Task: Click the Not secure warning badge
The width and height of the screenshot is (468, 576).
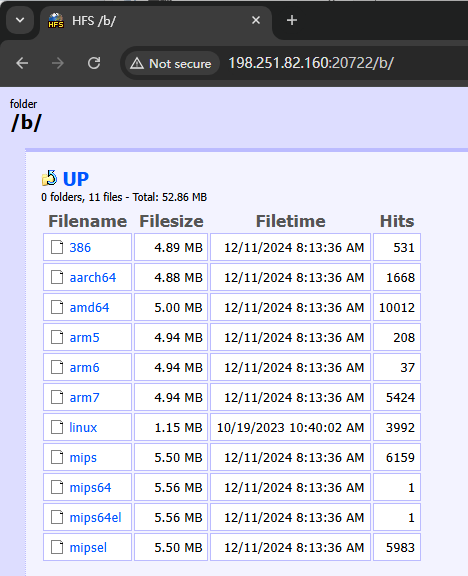Action: click(171, 64)
